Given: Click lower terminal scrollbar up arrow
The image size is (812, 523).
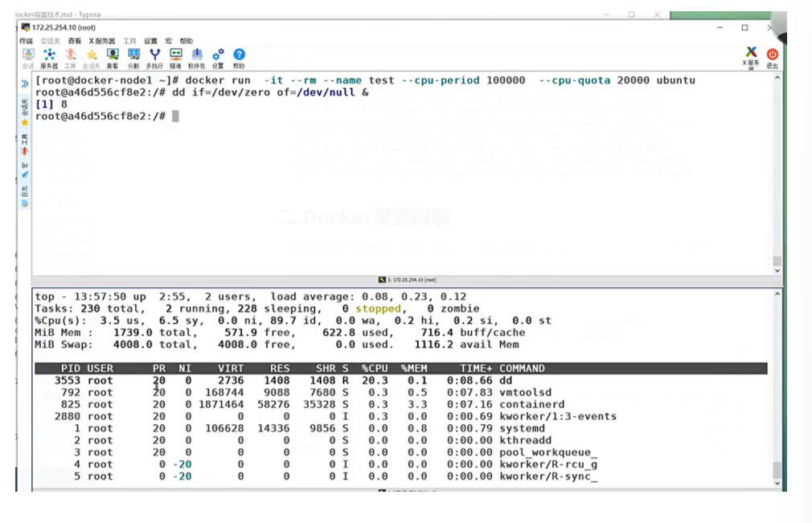Looking at the screenshot, I should (777, 294).
